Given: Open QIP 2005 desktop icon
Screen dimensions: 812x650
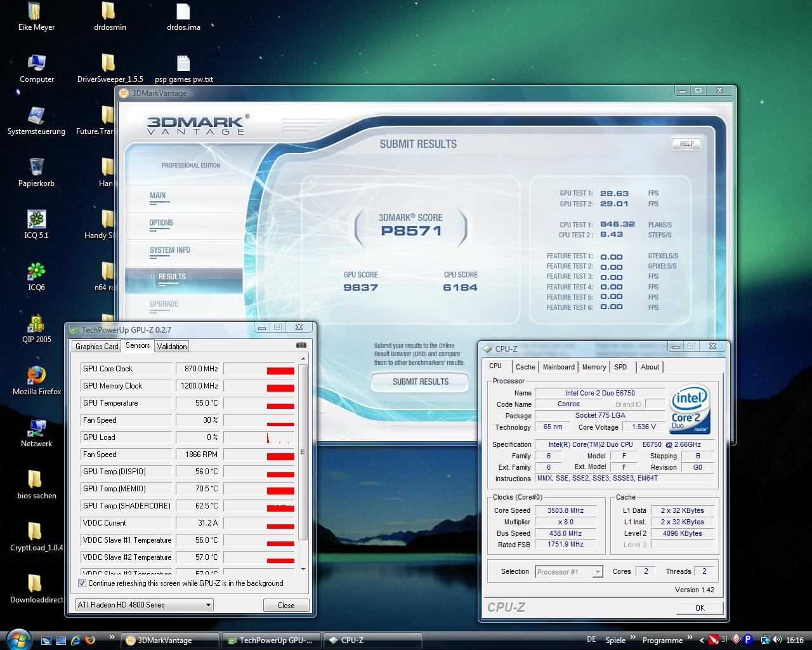Looking at the screenshot, I should pos(37,324).
